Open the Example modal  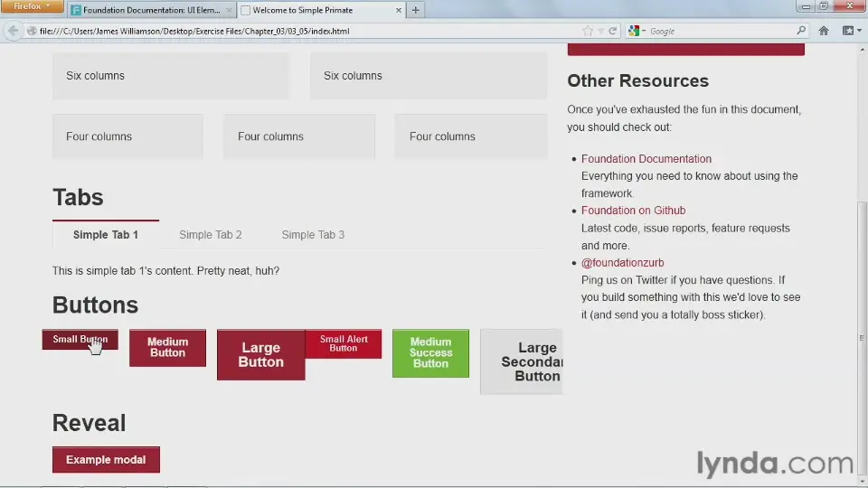tap(107, 460)
